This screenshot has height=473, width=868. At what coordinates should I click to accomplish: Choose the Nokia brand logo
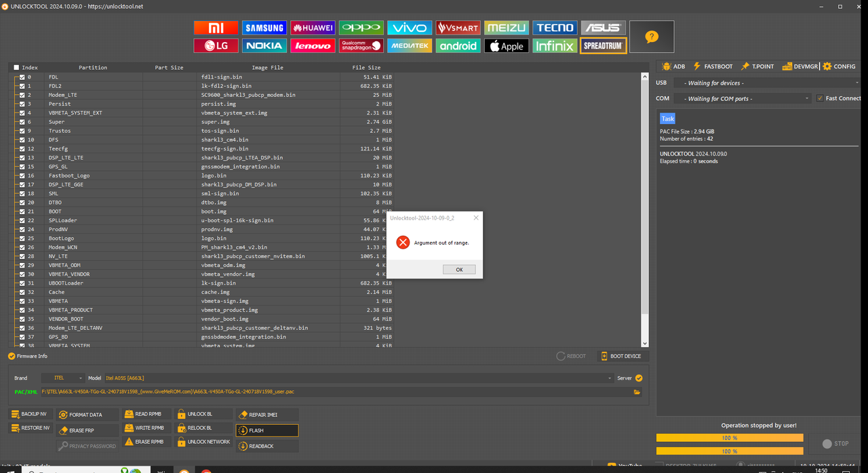tap(264, 46)
